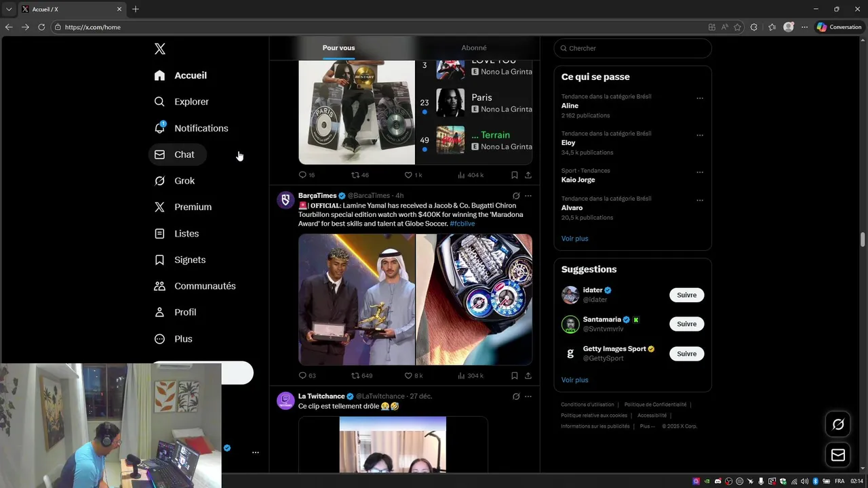Open Copilot Conversation button
Viewport: 868px width, 488px height.
pyautogui.click(x=839, y=27)
